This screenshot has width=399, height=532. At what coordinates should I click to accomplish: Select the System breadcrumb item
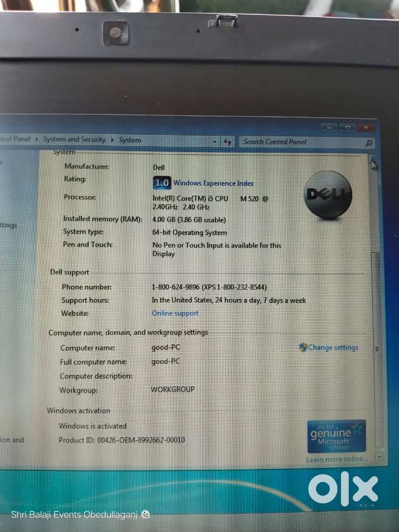click(x=130, y=140)
